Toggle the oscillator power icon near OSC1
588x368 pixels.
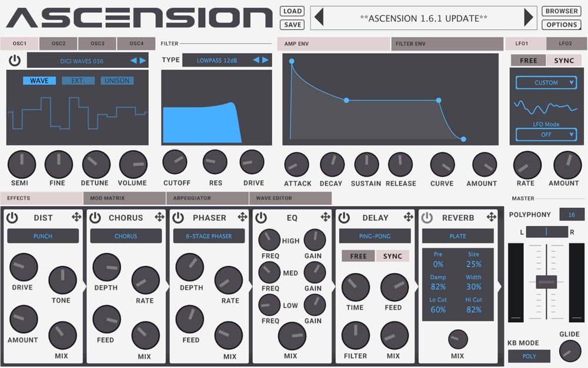coord(14,60)
